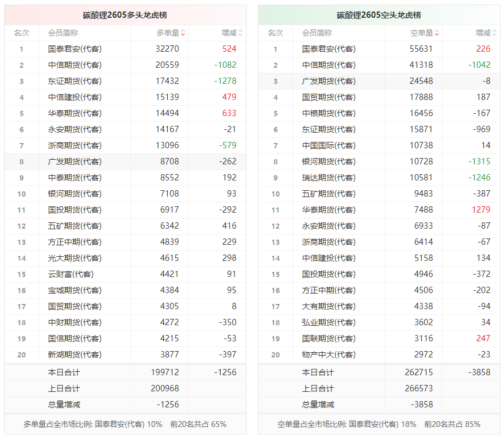Select 碳酸锂2605多头龙虎榜 title

(125, 15)
